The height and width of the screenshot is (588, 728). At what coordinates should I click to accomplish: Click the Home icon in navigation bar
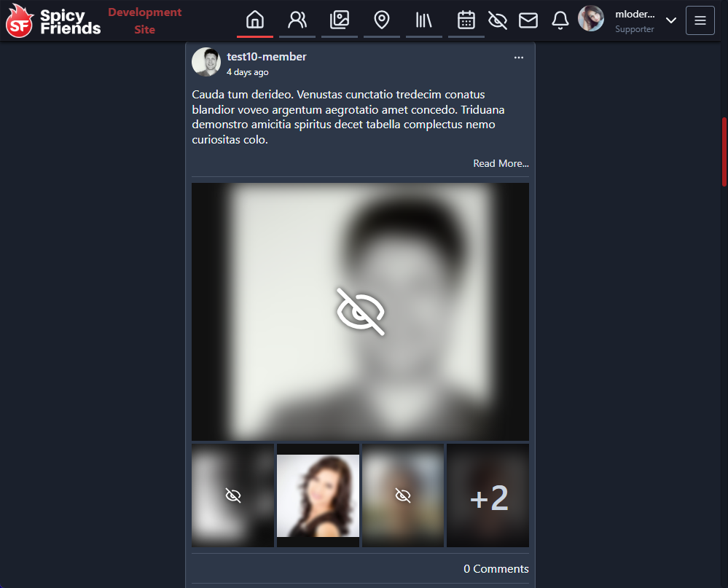254,20
